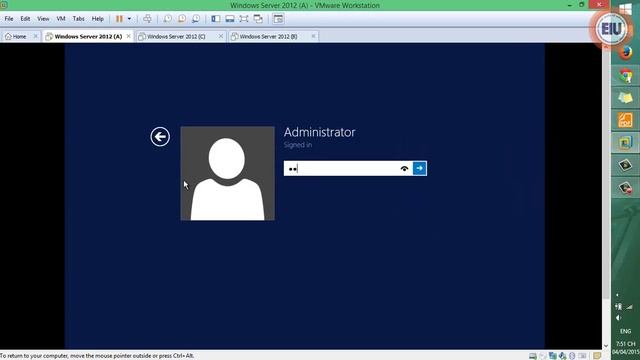Open the VM menu
This screenshot has height=360, width=640.
61,19
